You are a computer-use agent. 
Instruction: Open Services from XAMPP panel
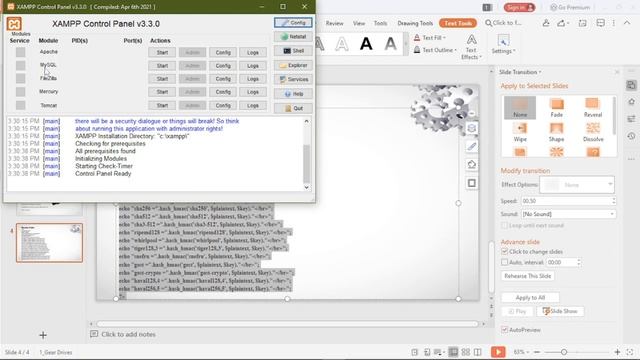click(293, 80)
